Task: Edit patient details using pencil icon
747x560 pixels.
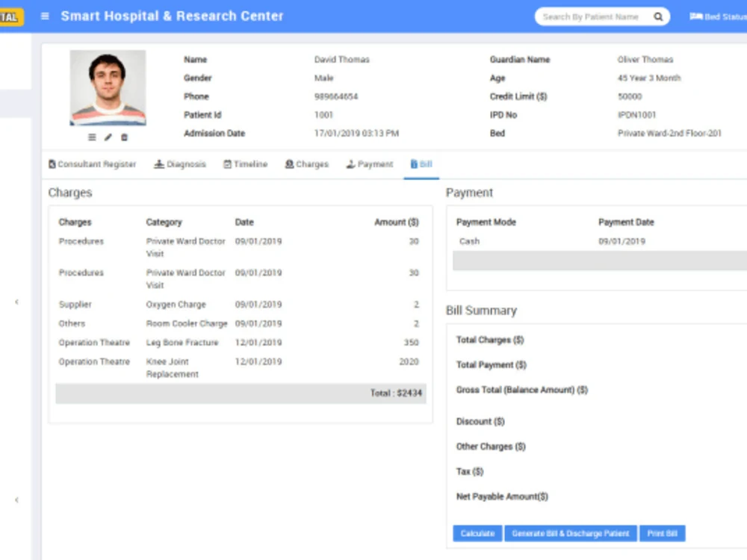Action: [107, 137]
